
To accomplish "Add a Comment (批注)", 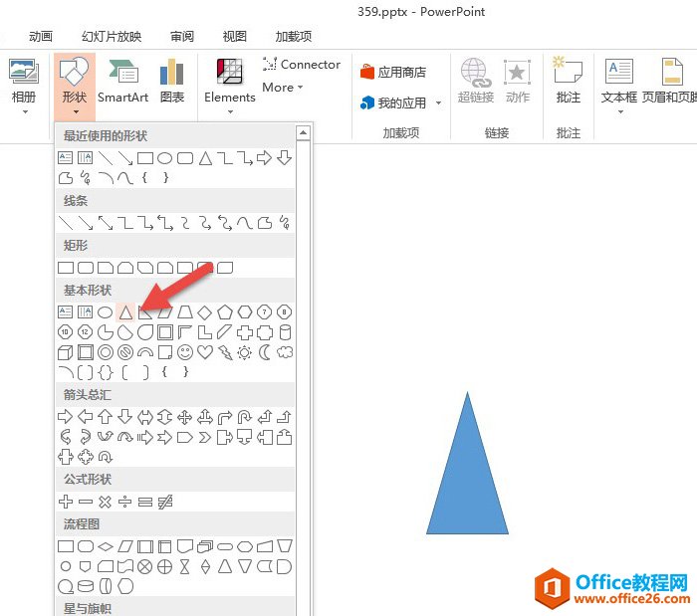I will point(569,81).
